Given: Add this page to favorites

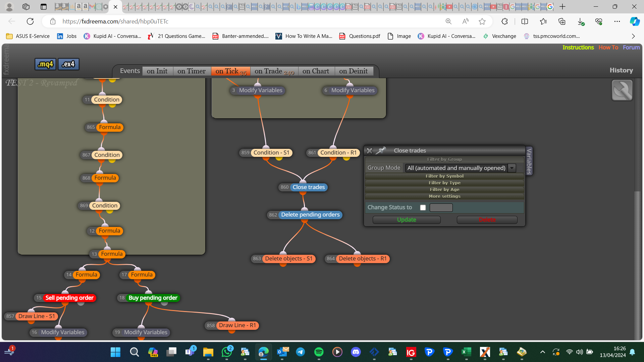Looking at the screenshot, I should (x=482, y=21).
